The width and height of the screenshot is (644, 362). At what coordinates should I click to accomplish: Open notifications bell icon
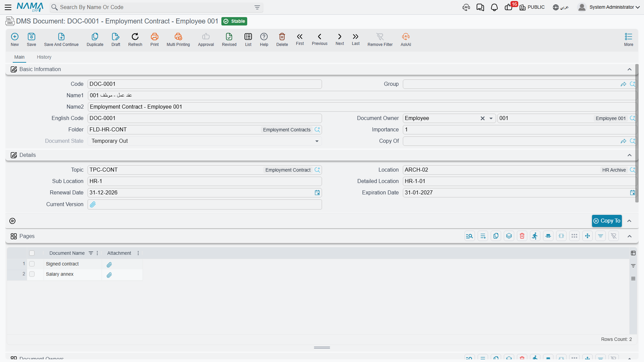point(494,7)
